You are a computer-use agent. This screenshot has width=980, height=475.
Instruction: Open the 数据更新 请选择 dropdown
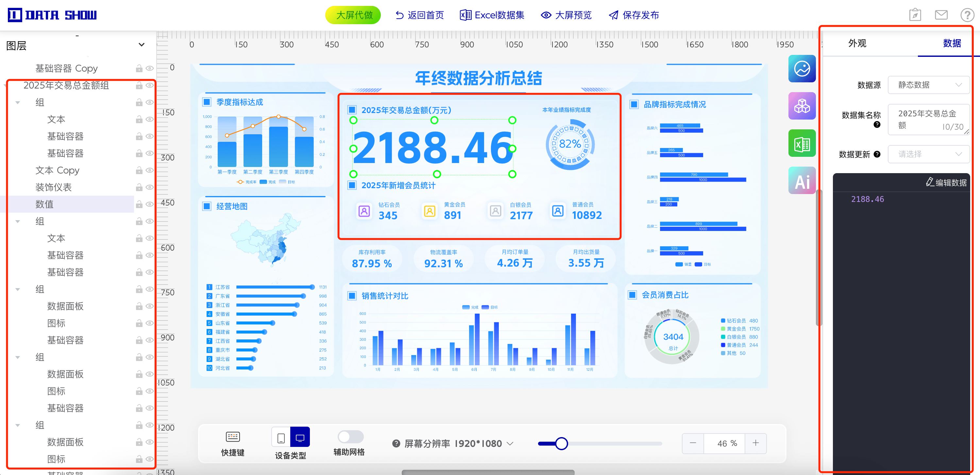pyautogui.click(x=928, y=154)
